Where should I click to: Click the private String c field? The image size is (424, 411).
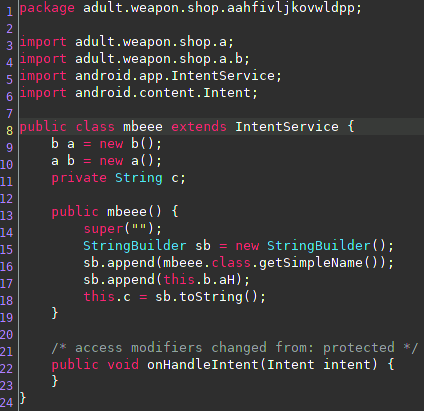(x=118, y=178)
